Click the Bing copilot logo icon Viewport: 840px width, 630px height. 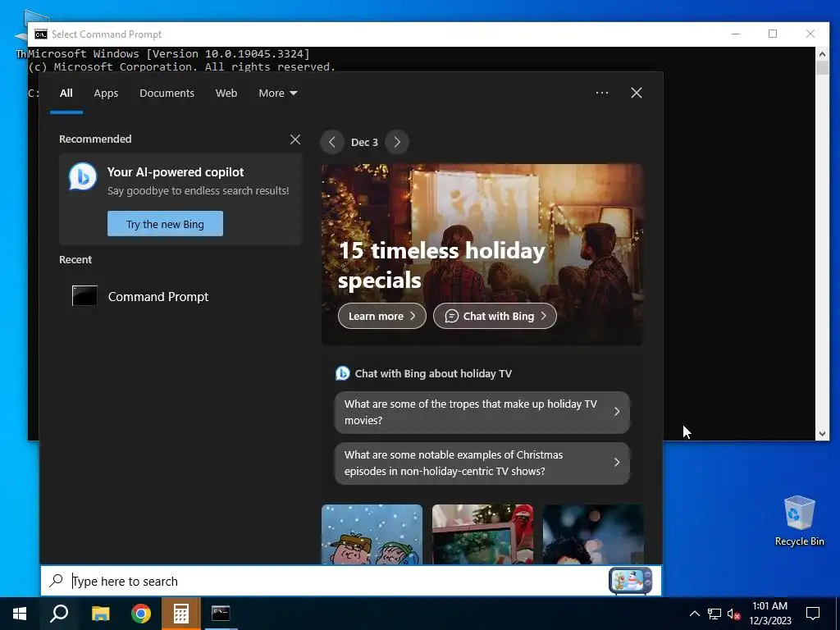83,177
